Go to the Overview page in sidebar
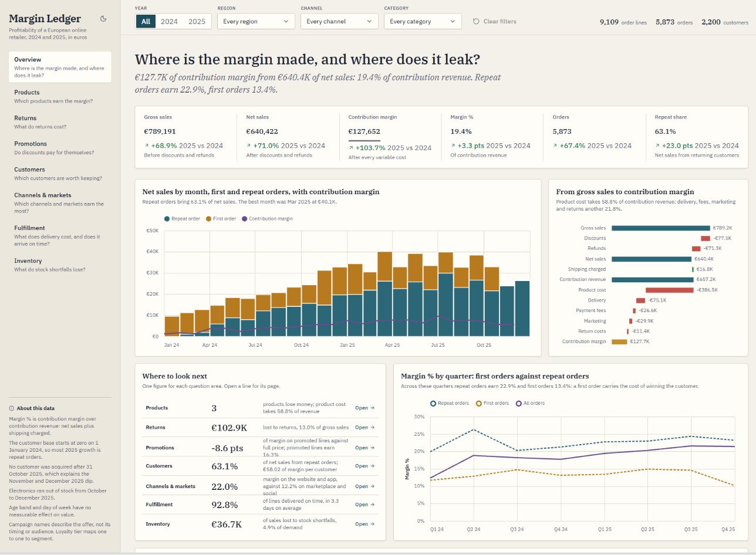The height and width of the screenshot is (555, 756). pyautogui.click(x=60, y=67)
